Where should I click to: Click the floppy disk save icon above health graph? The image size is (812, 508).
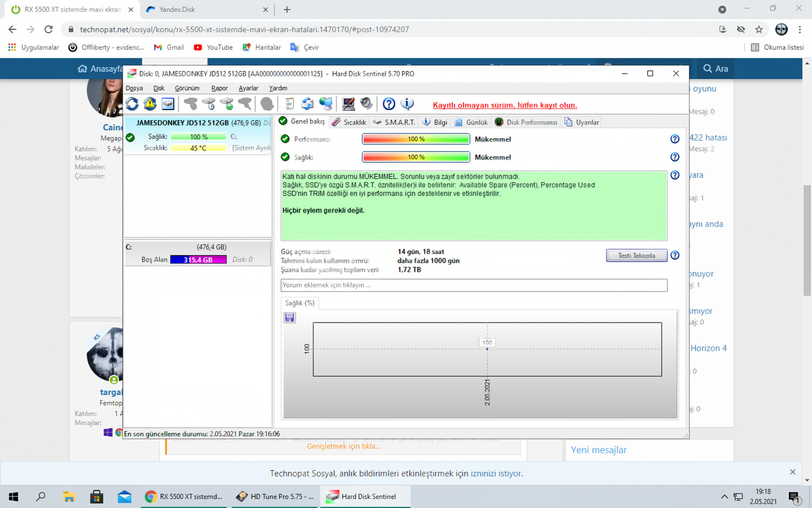click(x=289, y=317)
